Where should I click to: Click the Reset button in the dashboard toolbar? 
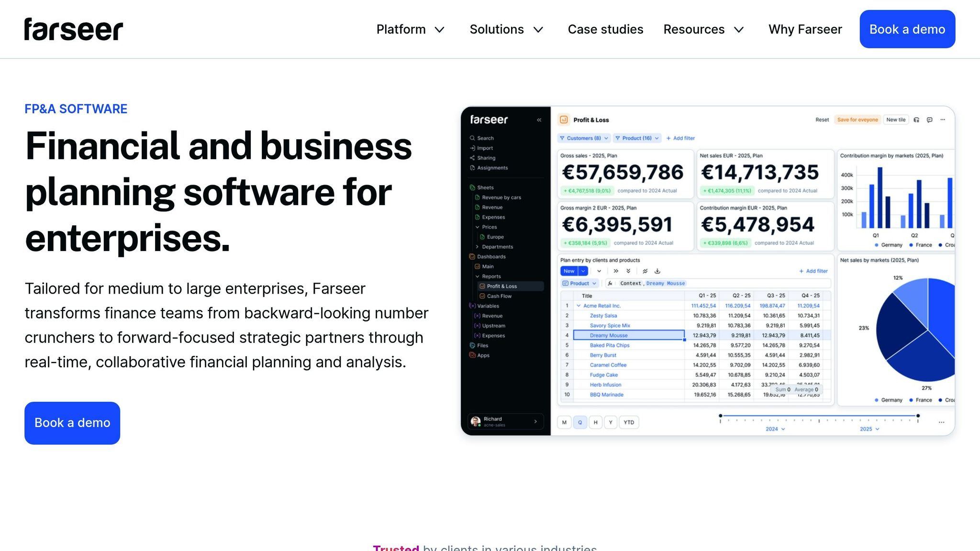[x=822, y=120]
